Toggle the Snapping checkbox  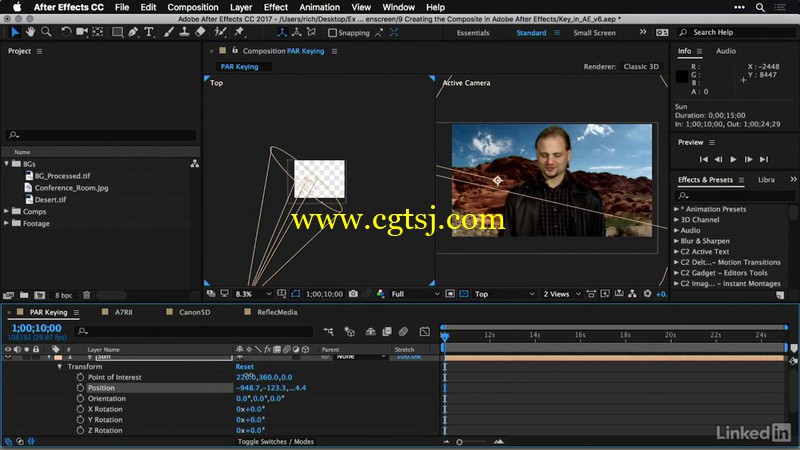tap(333, 33)
